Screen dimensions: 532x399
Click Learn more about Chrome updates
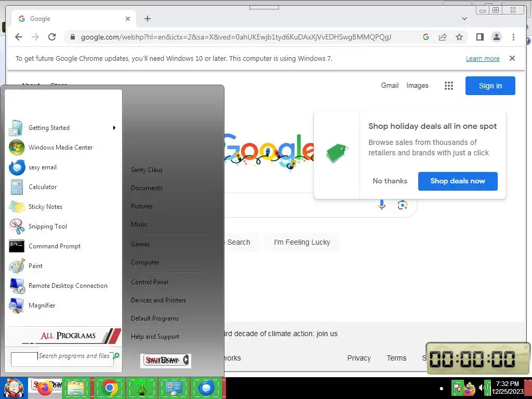[x=483, y=59]
